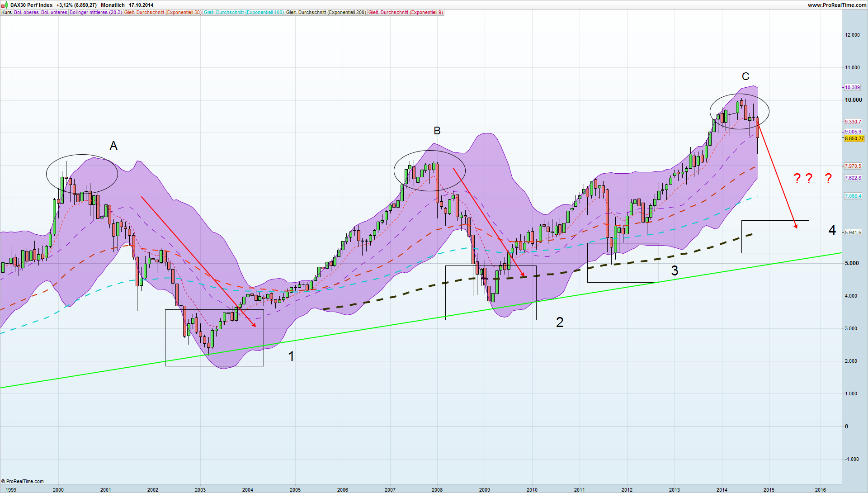Click the Bol. unteres indicator label
This screenshot has width=868, height=493.
(54, 13)
